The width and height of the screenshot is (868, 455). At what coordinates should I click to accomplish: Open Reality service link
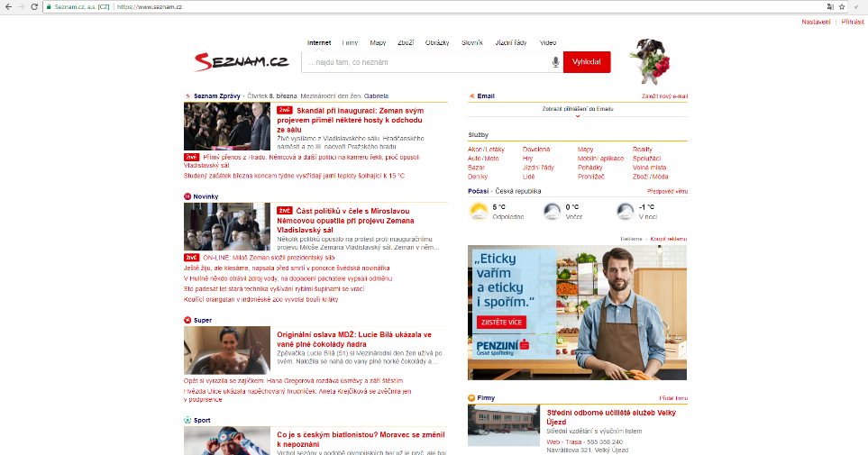click(x=642, y=150)
